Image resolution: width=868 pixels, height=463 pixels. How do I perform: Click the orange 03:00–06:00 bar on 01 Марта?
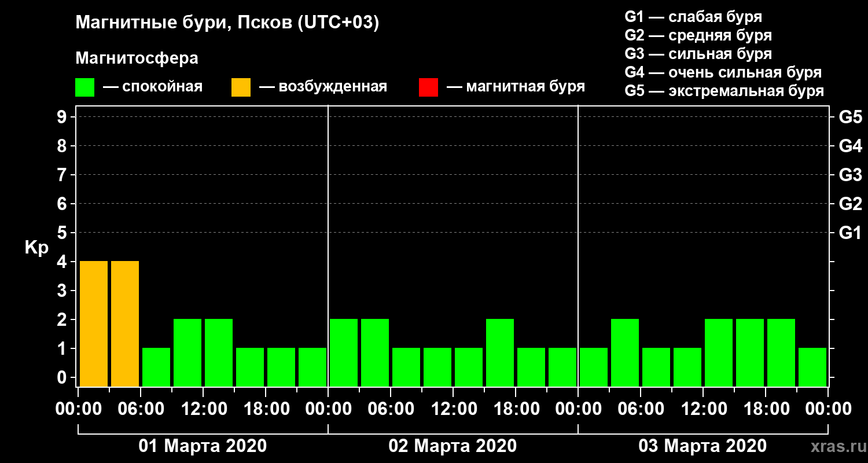(x=125, y=324)
